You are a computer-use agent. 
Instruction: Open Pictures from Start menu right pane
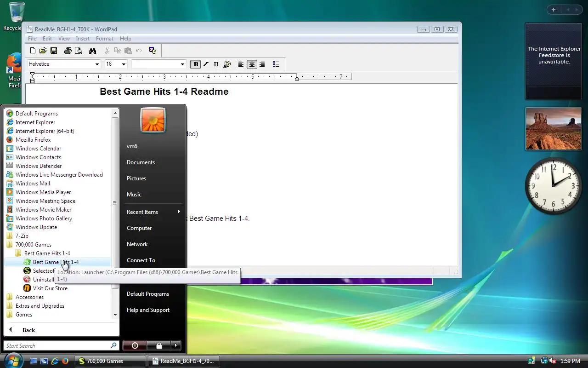click(153, 178)
